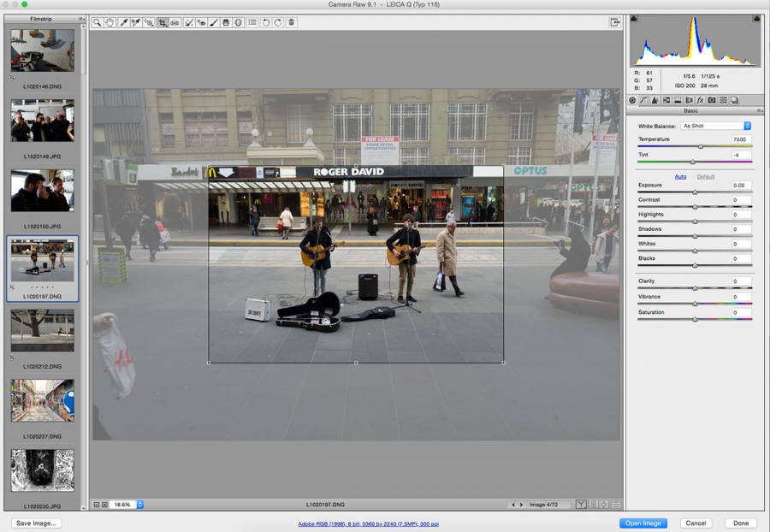Viewport: 770px width, 532px height.
Task: Toggle highlight clipping warning in histogram
Action: tap(756, 19)
